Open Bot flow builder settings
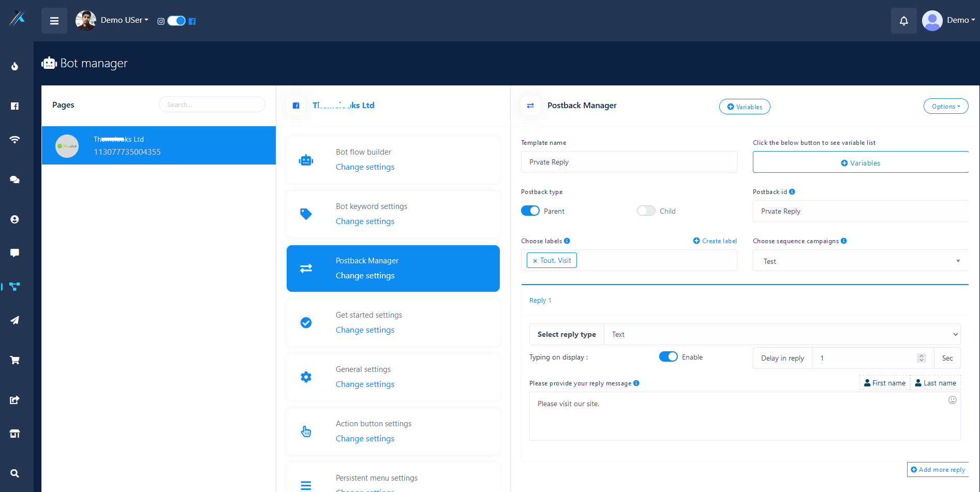The width and height of the screenshot is (980, 492). point(365,167)
